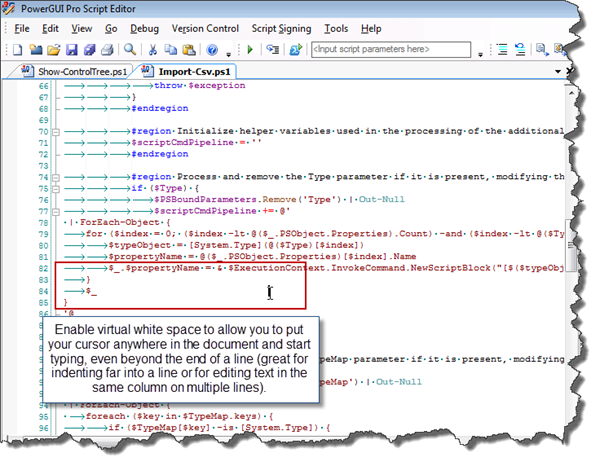This screenshot has width=600, height=466.
Task: Click the new project folder icon
Action: tap(36, 50)
